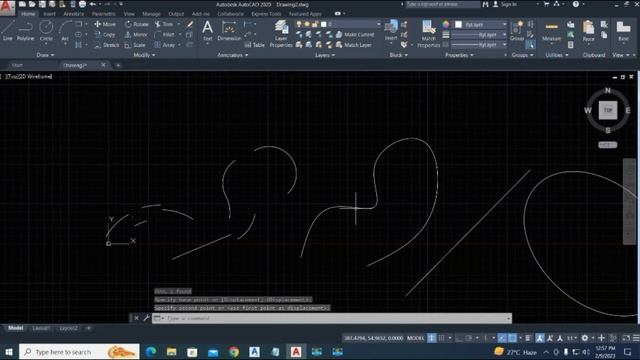Click the Trim command
This screenshot has width=640, height=360.
164,24
